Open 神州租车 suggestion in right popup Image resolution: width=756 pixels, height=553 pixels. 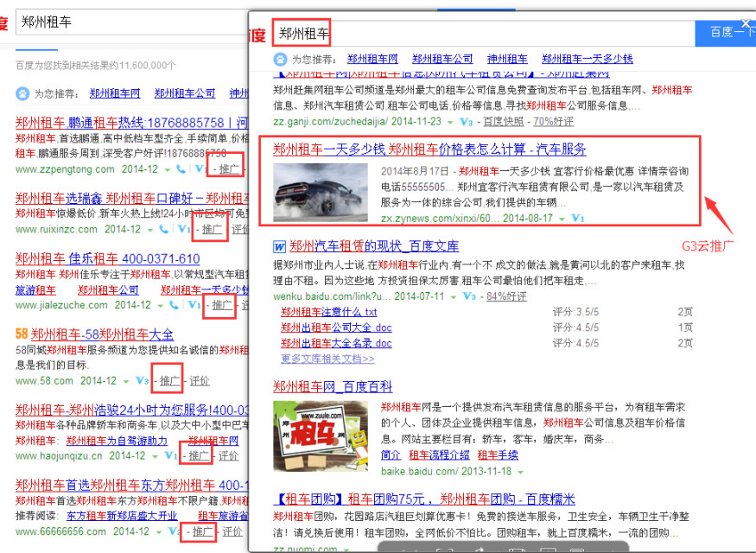507,60
